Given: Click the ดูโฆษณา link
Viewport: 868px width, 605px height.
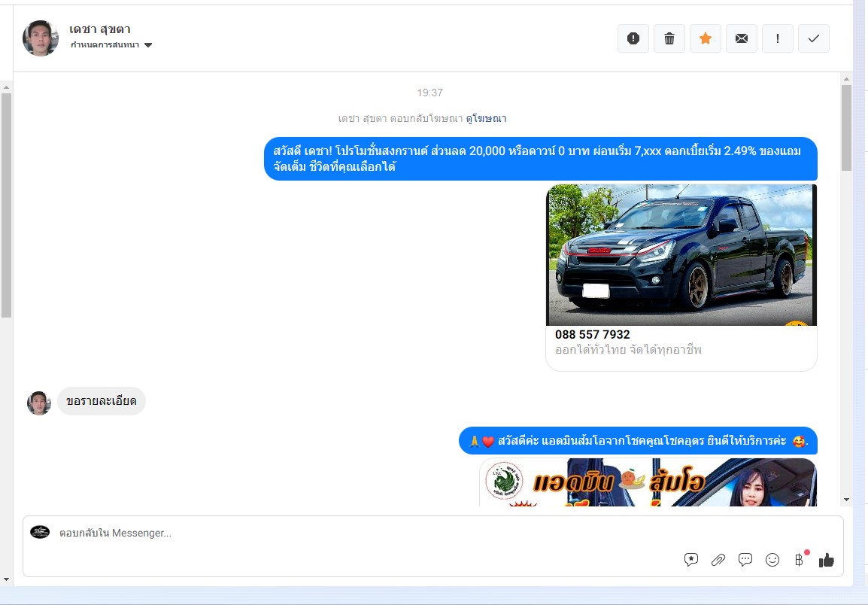Looking at the screenshot, I should (486, 118).
